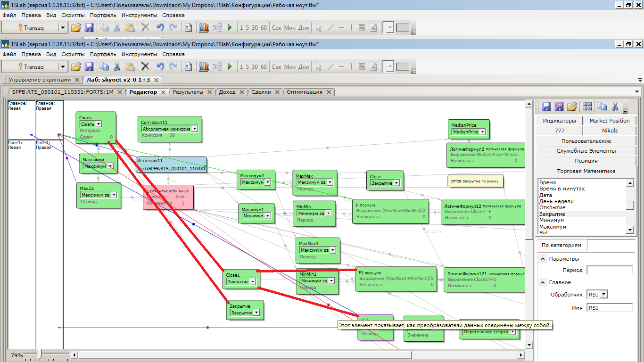Viewport: 644px width, 362px height.
Task: Collapse the Главное section
Action: point(542,282)
